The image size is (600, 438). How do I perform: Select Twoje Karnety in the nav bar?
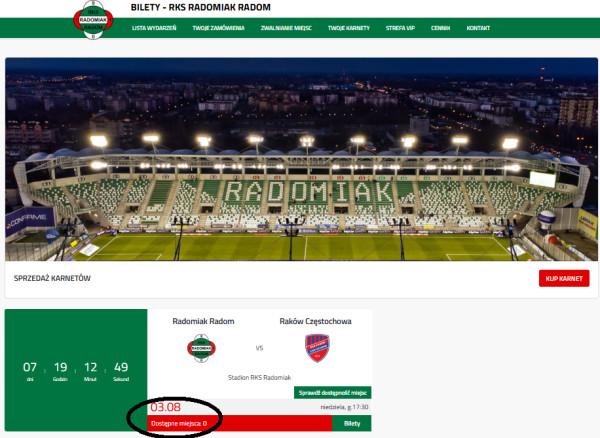[x=349, y=28]
